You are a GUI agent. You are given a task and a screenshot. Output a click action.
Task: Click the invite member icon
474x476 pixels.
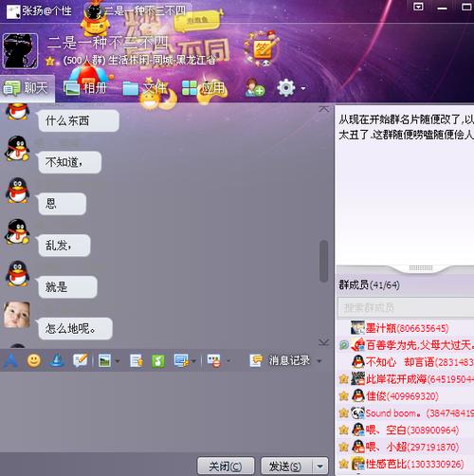pyautogui.click(x=254, y=88)
